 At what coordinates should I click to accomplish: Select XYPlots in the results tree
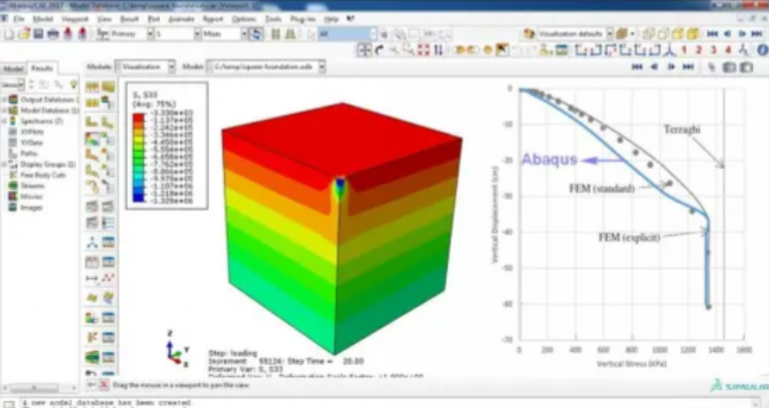point(32,132)
